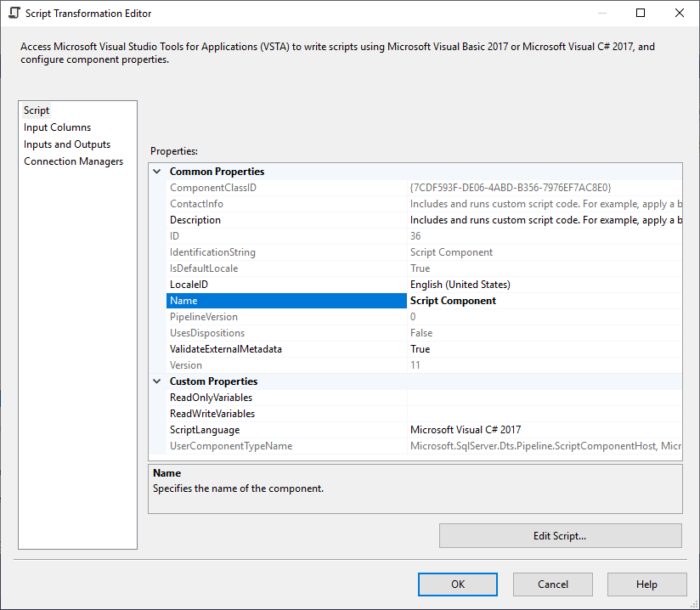Collapse the Common Properties section
The width and height of the screenshot is (700, 610).
[156, 171]
